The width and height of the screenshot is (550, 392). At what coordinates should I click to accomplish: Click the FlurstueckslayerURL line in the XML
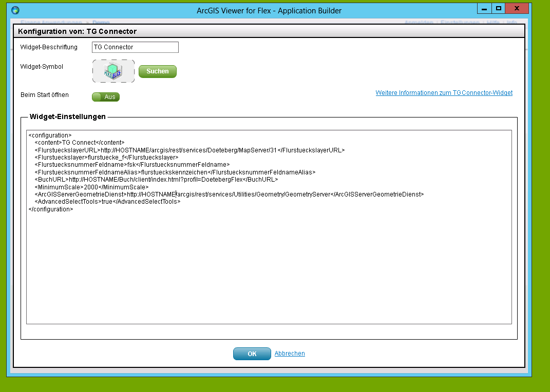tap(190, 150)
